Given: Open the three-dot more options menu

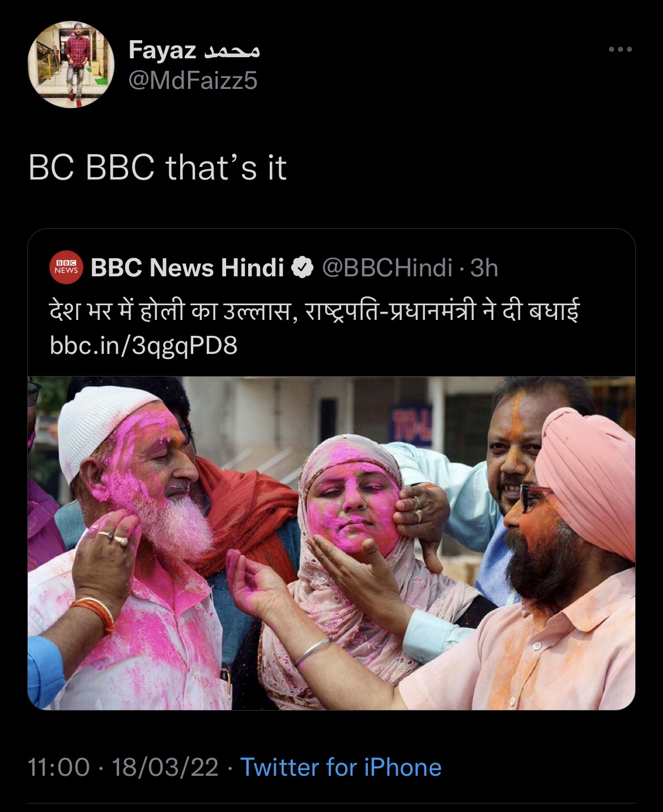Looking at the screenshot, I should [x=620, y=50].
